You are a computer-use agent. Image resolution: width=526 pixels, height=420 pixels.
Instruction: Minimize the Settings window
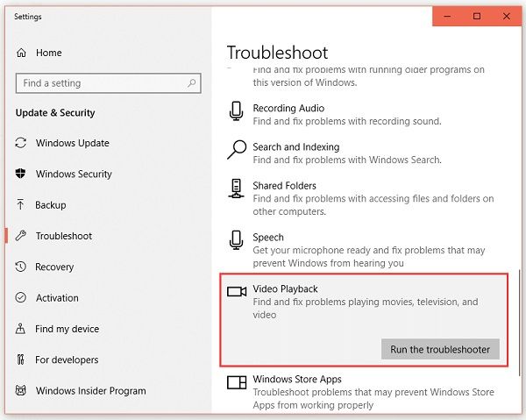pyautogui.click(x=447, y=16)
